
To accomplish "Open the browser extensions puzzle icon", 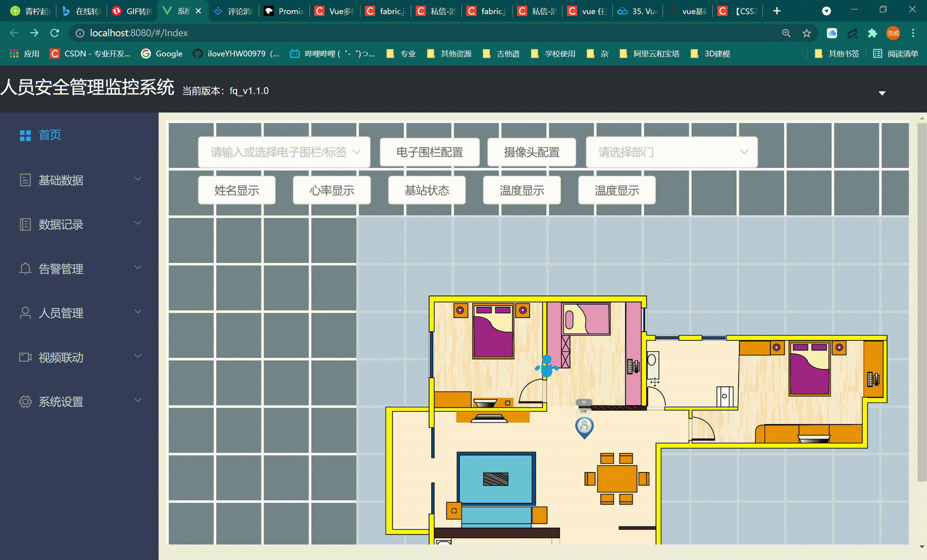I will click(872, 33).
